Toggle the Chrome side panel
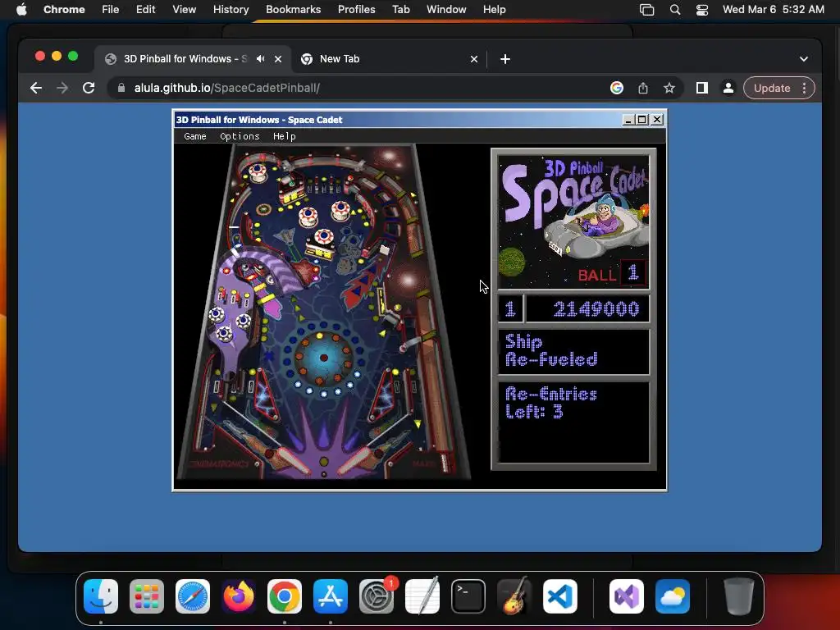Screen dimensions: 840x630 pyautogui.click(x=702, y=88)
